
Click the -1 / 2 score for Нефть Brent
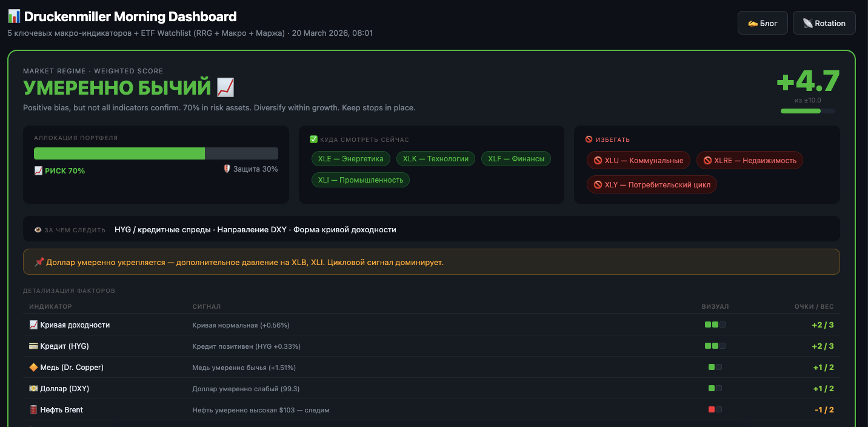(x=824, y=410)
